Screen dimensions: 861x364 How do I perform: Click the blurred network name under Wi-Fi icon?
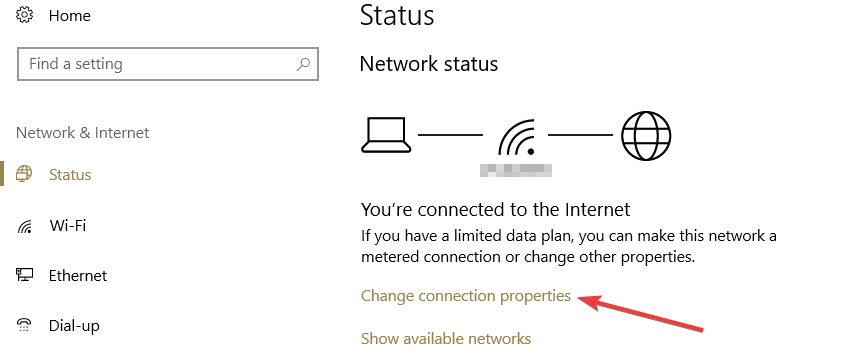point(516,170)
